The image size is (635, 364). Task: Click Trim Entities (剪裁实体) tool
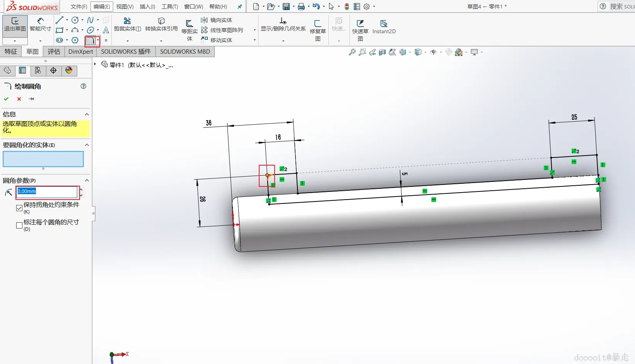click(127, 24)
